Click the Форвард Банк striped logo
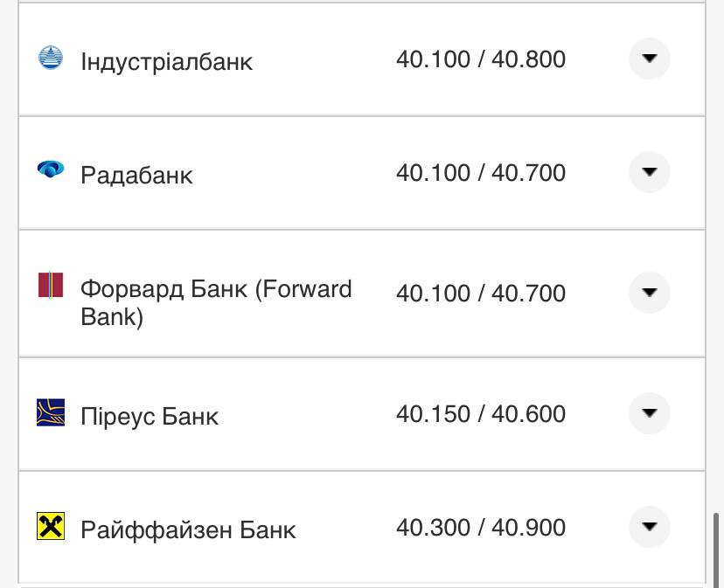The height and width of the screenshot is (588, 724). [52, 283]
